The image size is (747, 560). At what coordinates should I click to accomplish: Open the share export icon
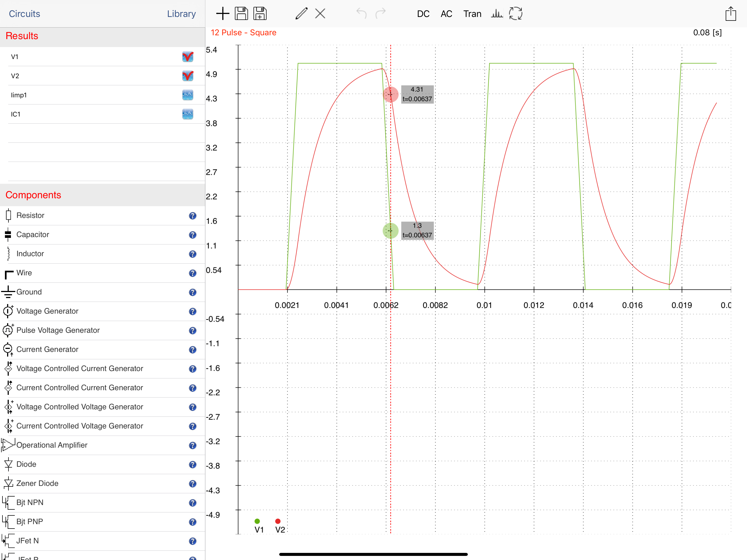[x=730, y=14]
